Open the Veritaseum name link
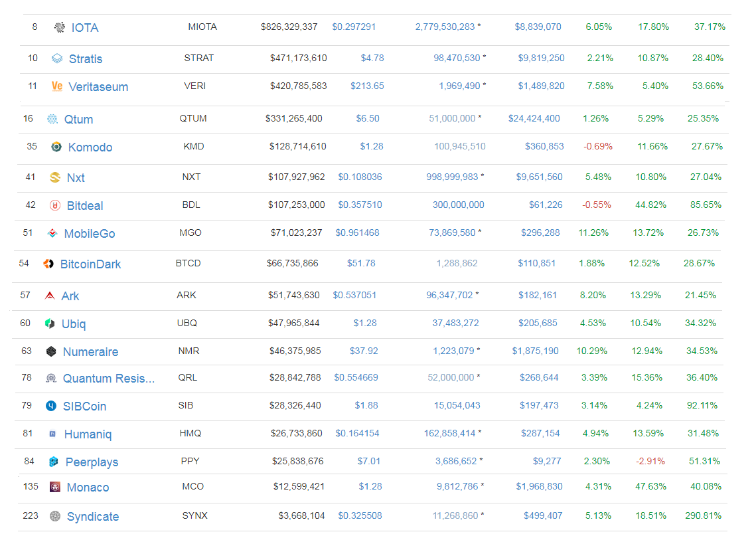 pos(98,87)
